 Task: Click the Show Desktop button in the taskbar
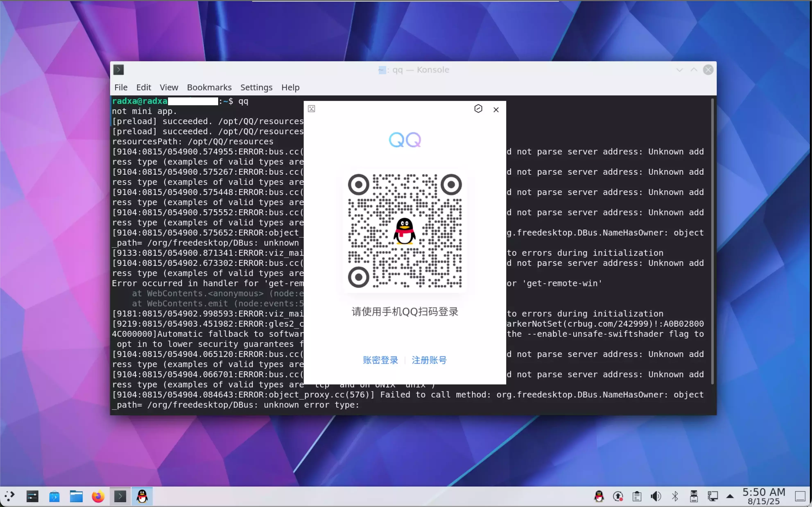point(800,496)
